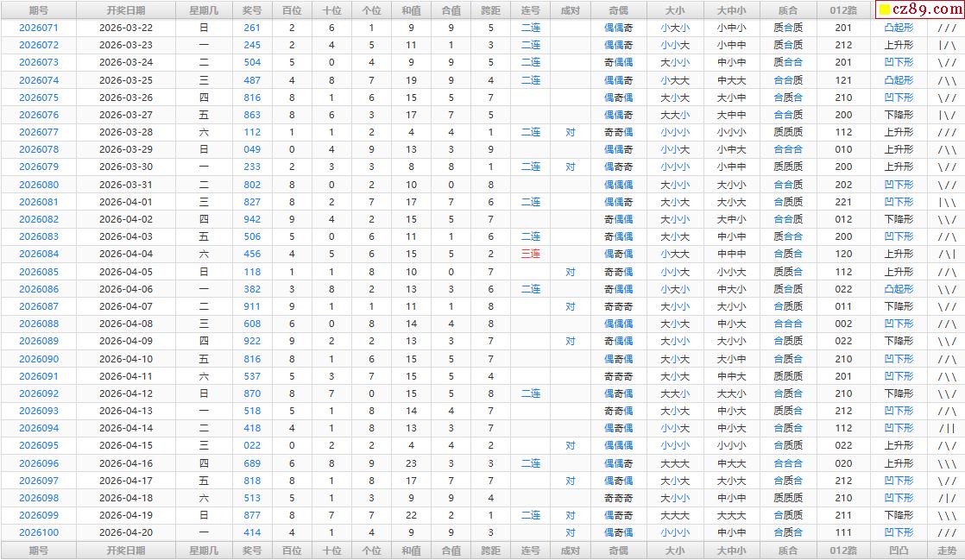Open the period 2026100 link

[39, 533]
